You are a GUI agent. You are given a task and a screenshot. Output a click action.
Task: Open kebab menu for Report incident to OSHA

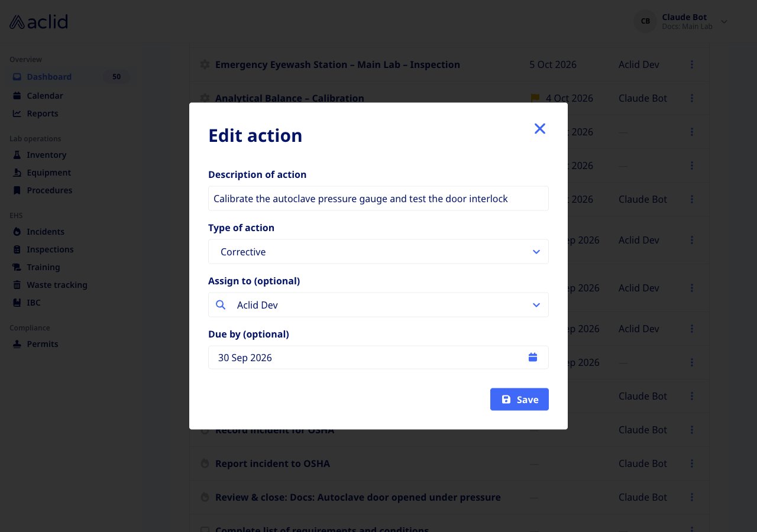(692, 463)
